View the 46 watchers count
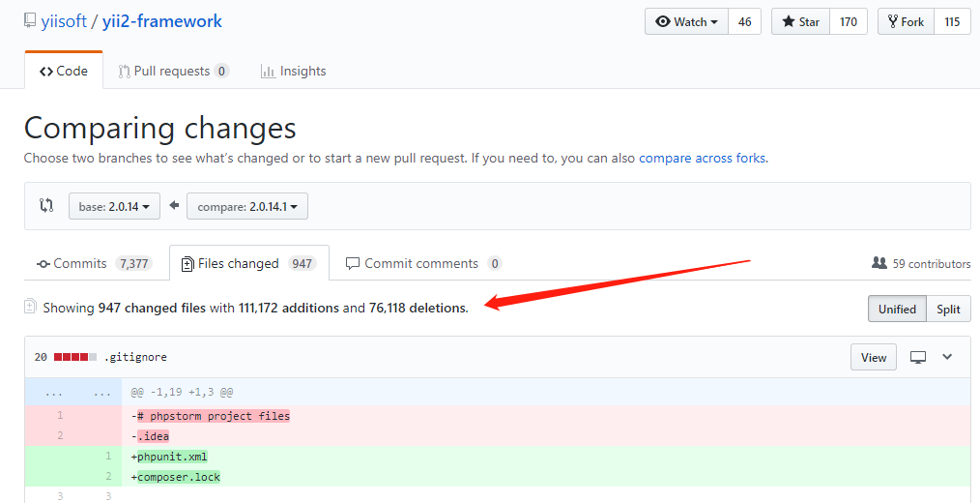980x503 pixels. [744, 22]
